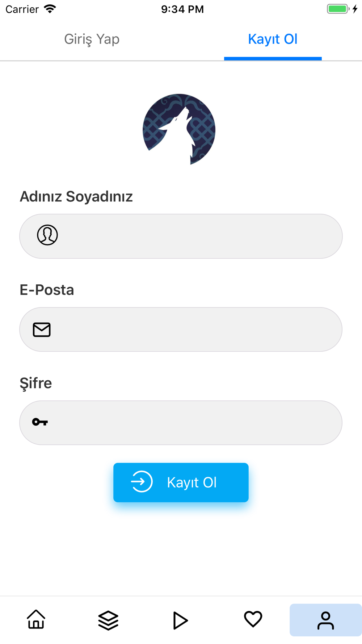Tap the play triangle icon in bottom bar
The height and width of the screenshot is (644, 362).
[x=180, y=620]
